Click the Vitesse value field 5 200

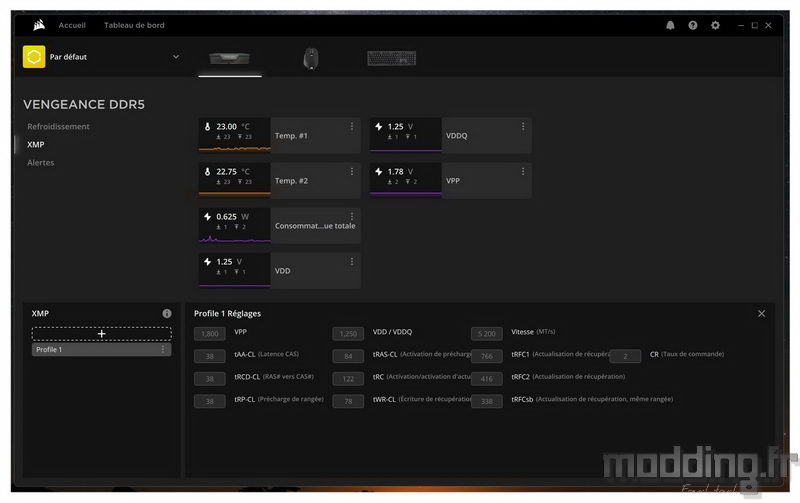point(487,334)
